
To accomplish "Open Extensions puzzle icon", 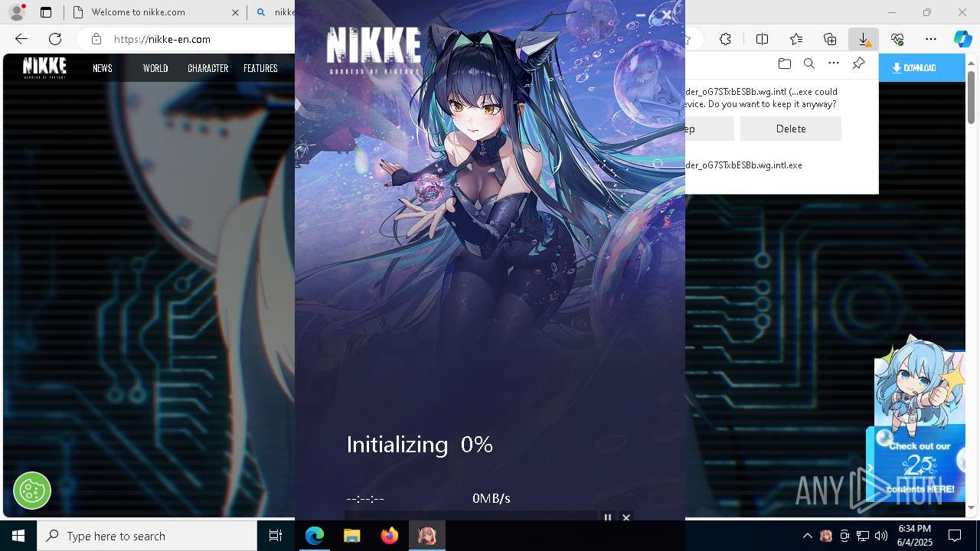I will click(725, 39).
